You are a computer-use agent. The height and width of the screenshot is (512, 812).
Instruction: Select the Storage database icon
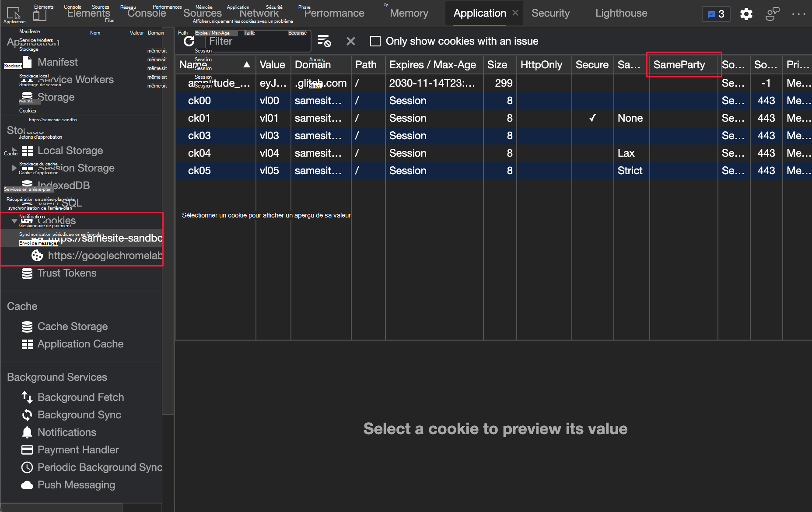(x=27, y=97)
